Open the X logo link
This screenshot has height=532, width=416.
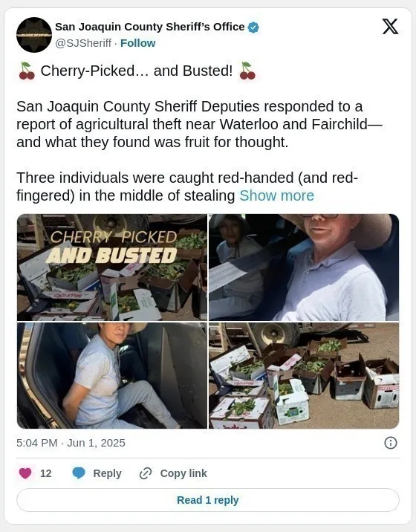(390, 27)
